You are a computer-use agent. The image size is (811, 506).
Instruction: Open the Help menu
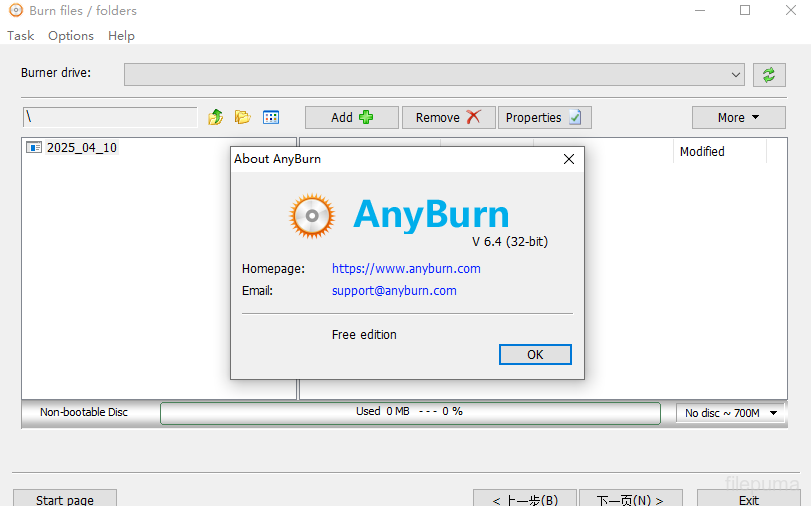(x=122, y=36)
